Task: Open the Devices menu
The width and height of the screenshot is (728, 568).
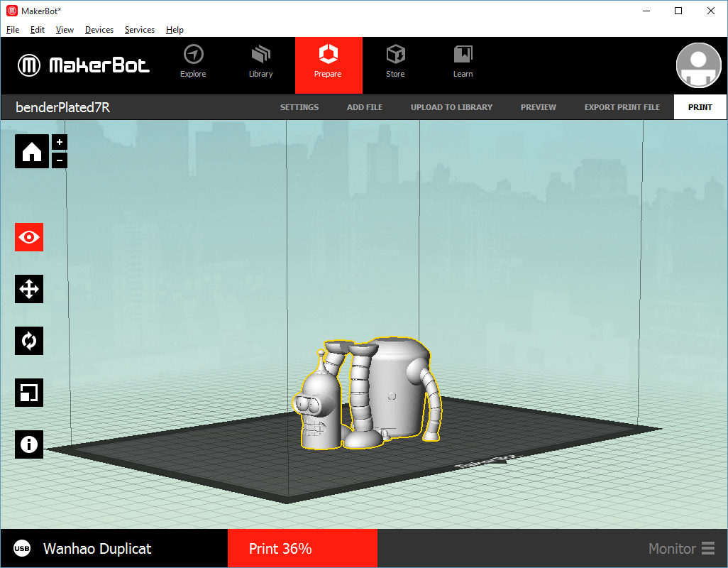Action: [99, 30]
